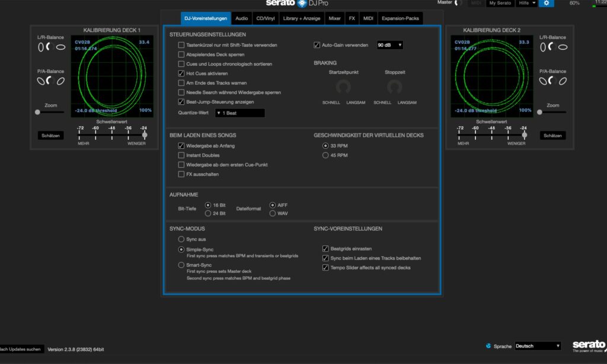Turn the Master volume knob
The height and width of the screenshot is (364, 607).
(x=457, y=3)
